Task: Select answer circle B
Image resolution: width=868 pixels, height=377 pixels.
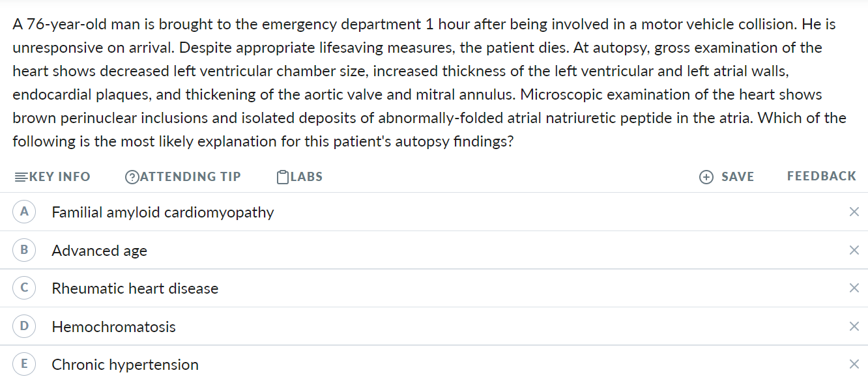Action: click(24, 250)
